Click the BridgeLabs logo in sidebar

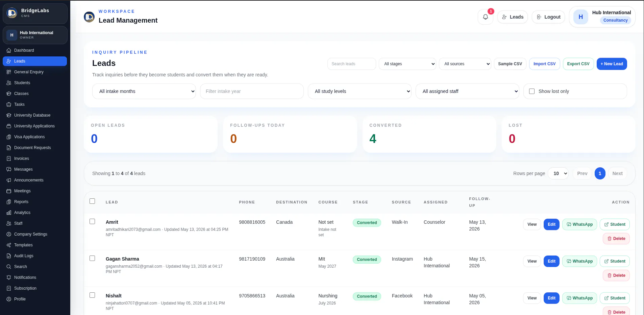12,13
